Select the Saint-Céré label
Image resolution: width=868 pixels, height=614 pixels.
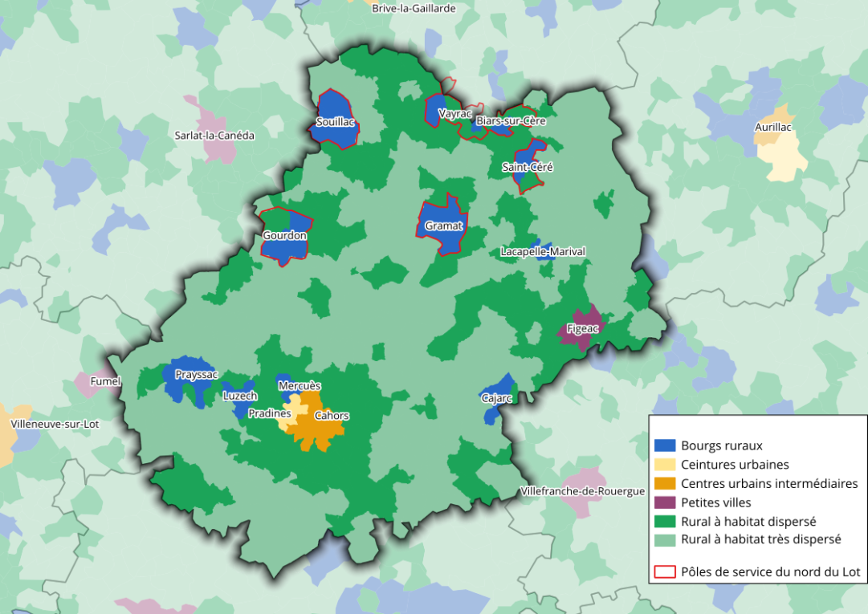(528, 168)
